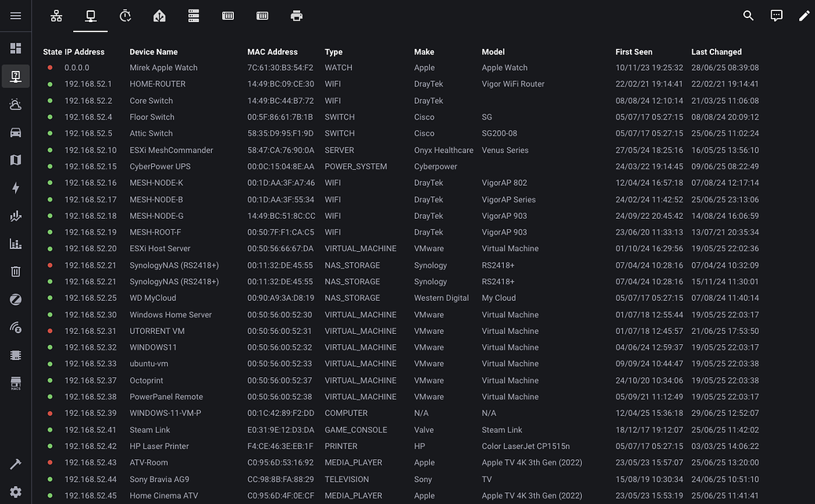Open the energy lightning bolt sidebar icon
Viewport: 815px width, 504px height.
(x=16, y=187)
